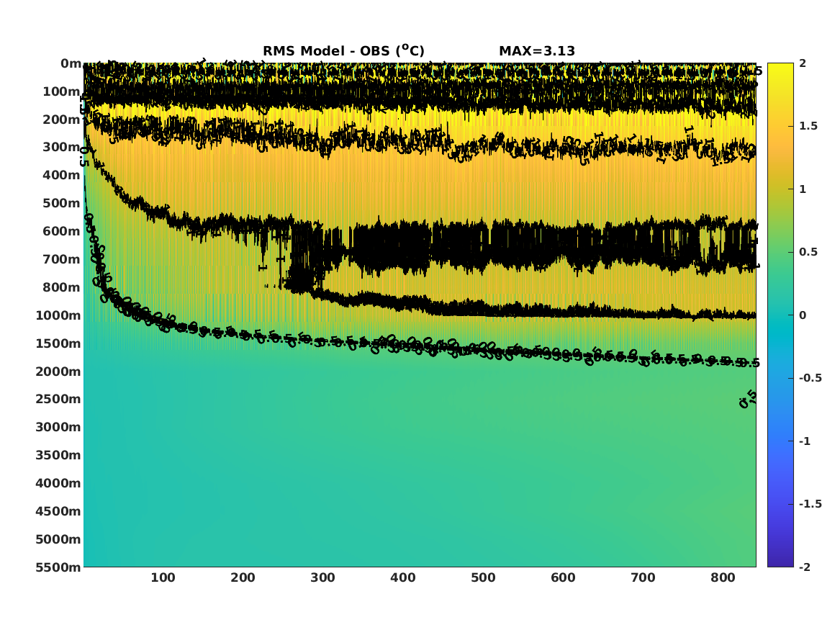Click the isolated '0.5' contour label near 2500m
Viewport: 840px width, 630px height.
[749, 399]
